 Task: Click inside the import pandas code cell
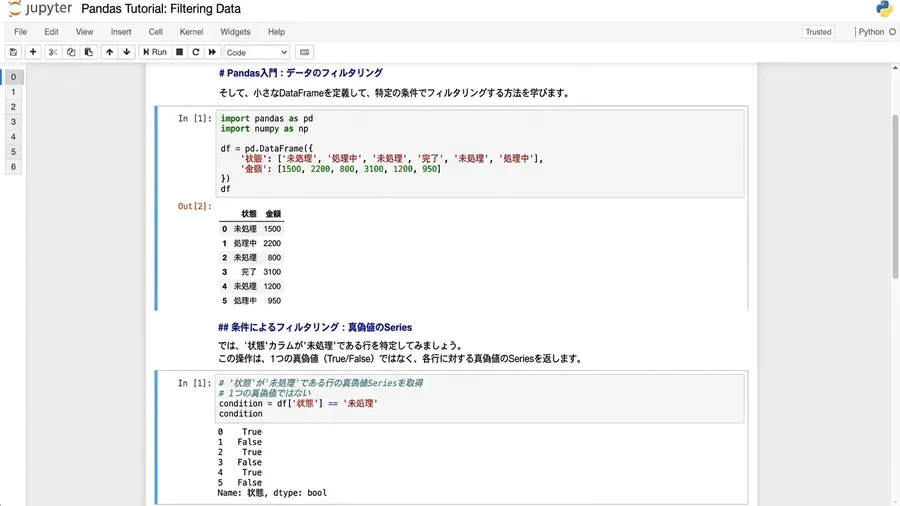click(x=480, y=153)
